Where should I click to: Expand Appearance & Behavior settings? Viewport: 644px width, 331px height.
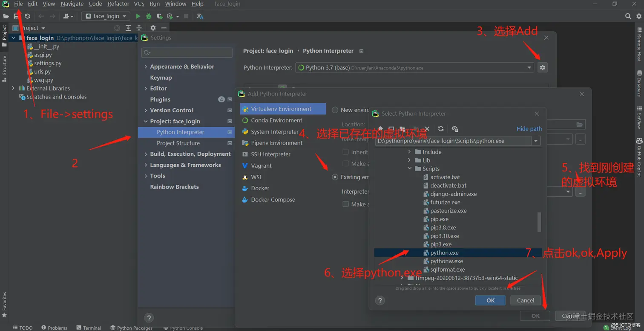click(146, 67)
